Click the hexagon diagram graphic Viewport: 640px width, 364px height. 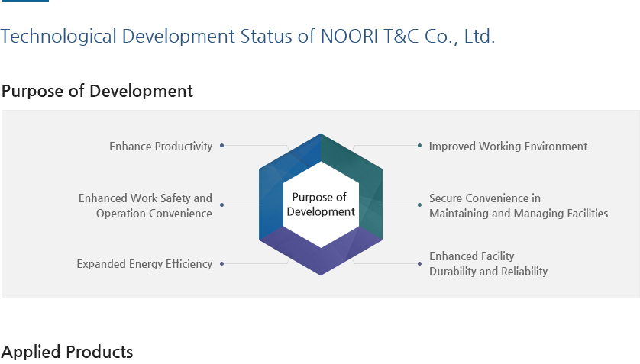tap(321, 205)
